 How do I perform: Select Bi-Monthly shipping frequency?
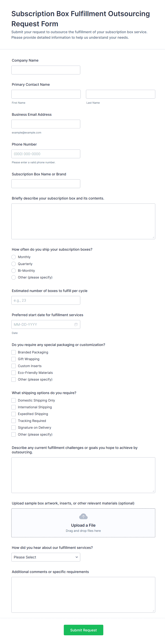(13, 271)
